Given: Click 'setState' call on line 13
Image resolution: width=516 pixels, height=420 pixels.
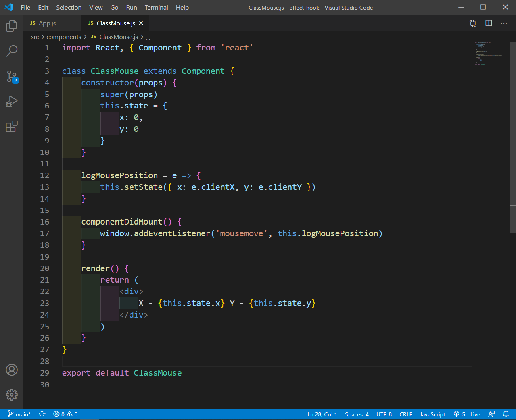Looking at the screenshot, I should coord(143,187).
